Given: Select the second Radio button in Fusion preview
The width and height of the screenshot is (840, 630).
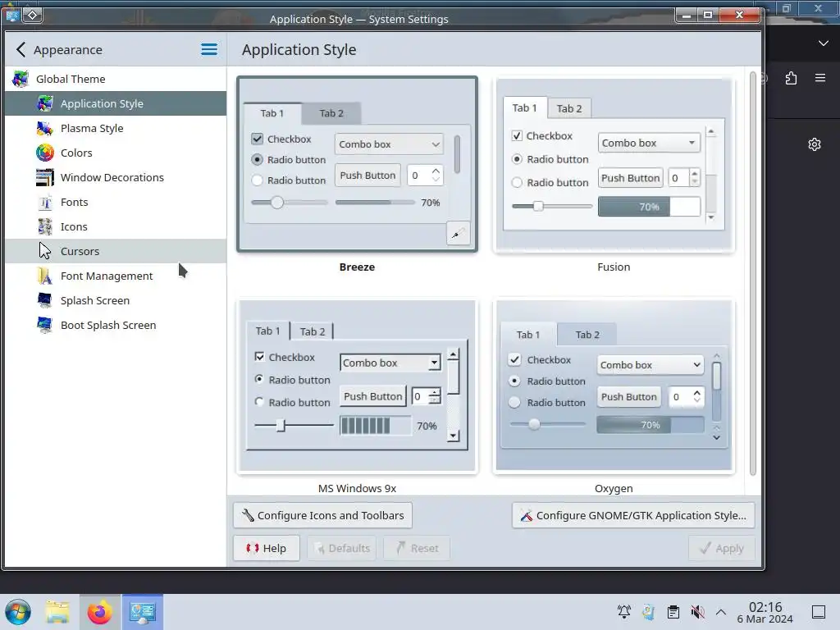Looking at the screenshot, I should 517,183.
